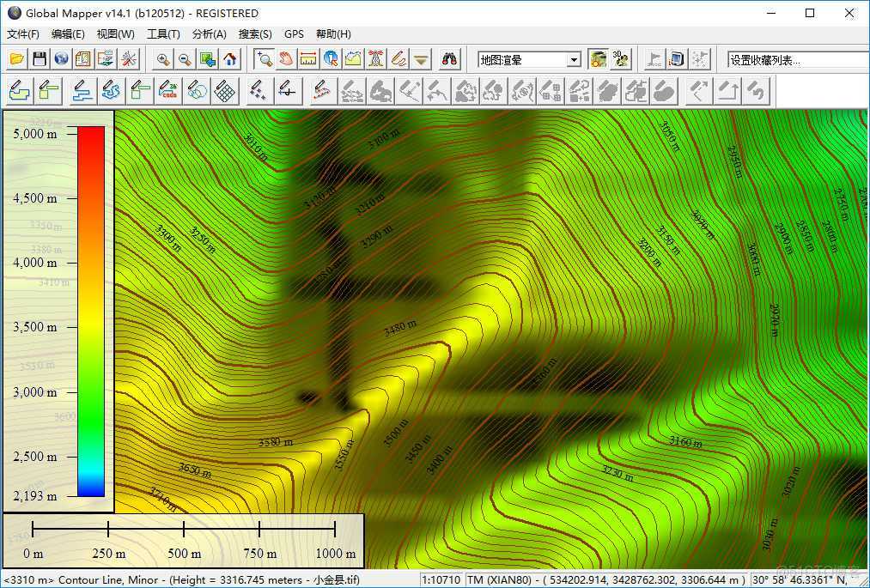Open the Feature Info tool
The height and width of the screenshot is (588, 870).
point(329,60)
